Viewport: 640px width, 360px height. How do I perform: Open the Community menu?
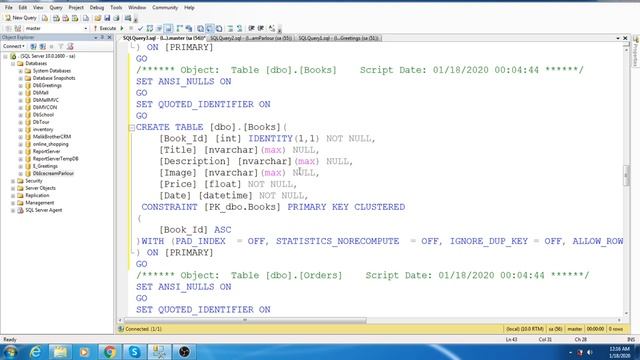[165, 7]
